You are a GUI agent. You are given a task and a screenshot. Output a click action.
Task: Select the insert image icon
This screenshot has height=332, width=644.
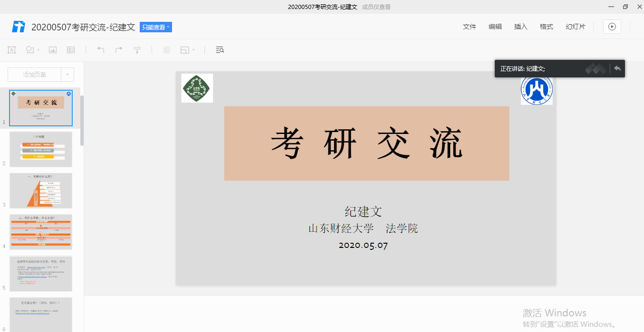click(53, 50)
